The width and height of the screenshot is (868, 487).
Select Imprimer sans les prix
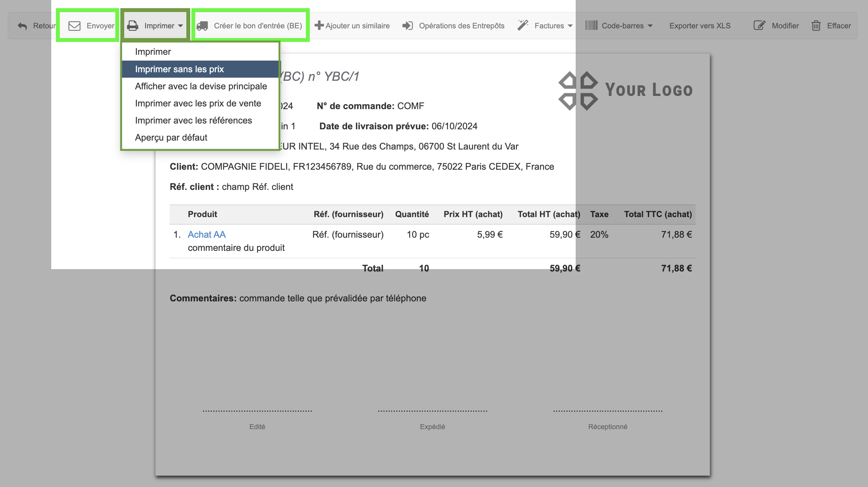coord(180,69)
